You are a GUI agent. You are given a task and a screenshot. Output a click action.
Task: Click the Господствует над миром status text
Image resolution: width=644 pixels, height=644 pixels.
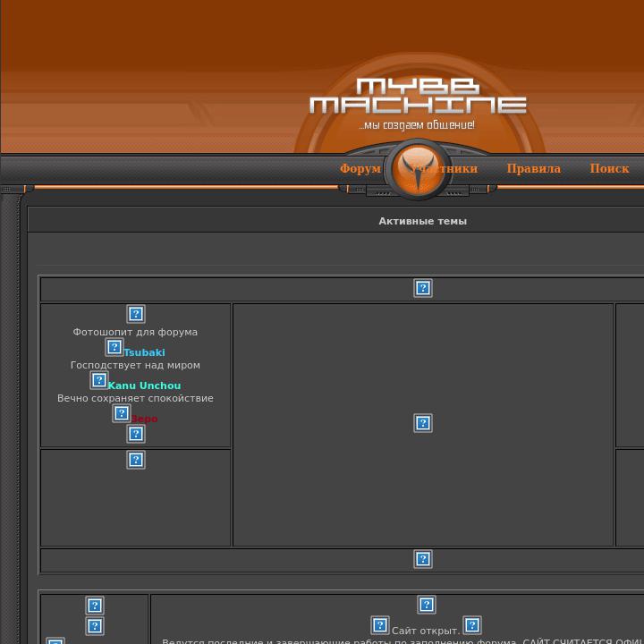135,365
